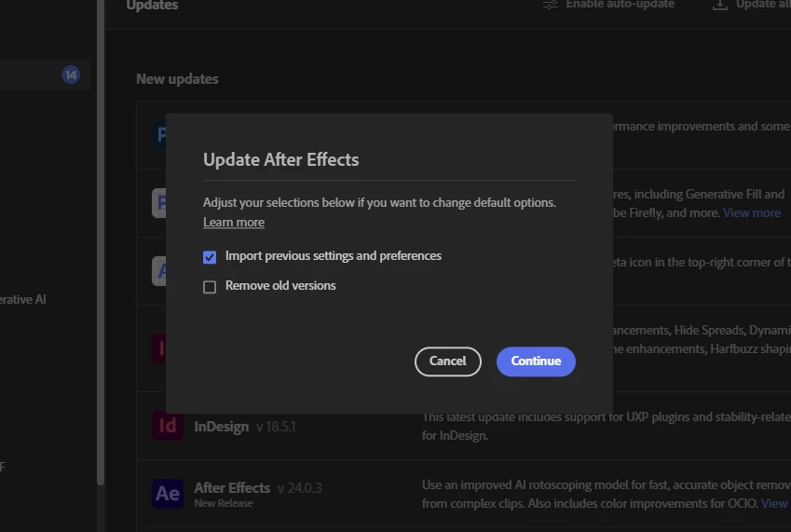This screenshot has width=791, height=532.
Task: Click Enable auto-update option
Action: [620, 5]
